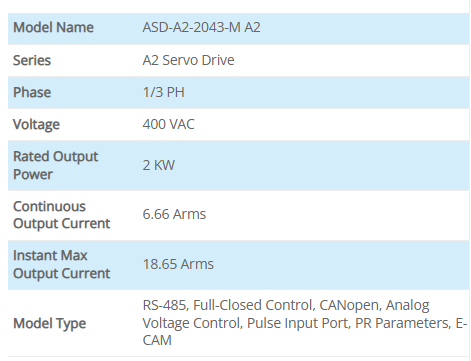Select the 2 KW value
This screenshot has height=361, width=471.
tap(159, 165)
